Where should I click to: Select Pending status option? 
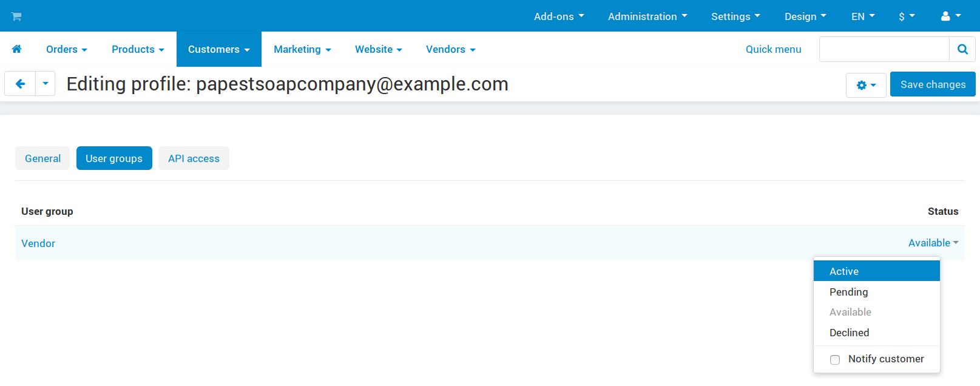coord(877,292)
